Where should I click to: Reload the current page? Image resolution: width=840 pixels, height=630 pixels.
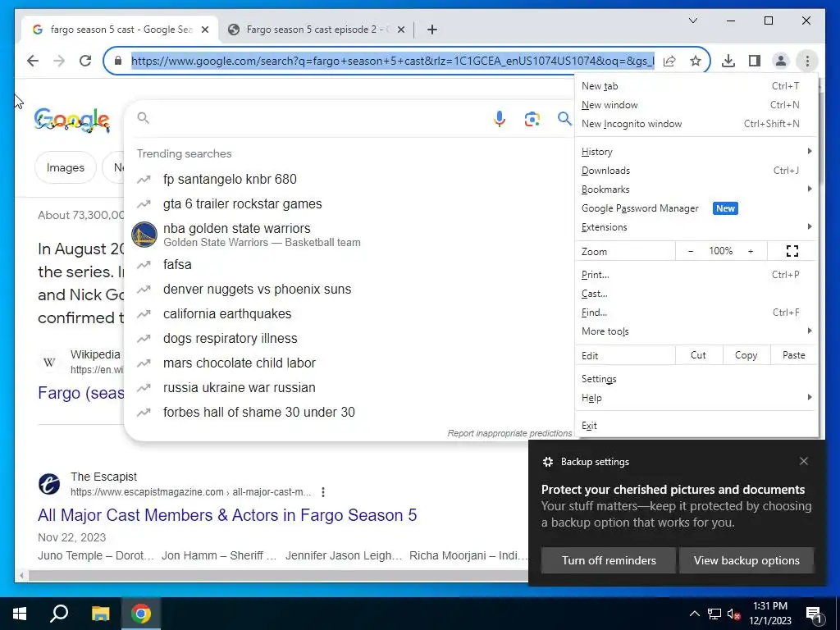[x=85, y=61]
